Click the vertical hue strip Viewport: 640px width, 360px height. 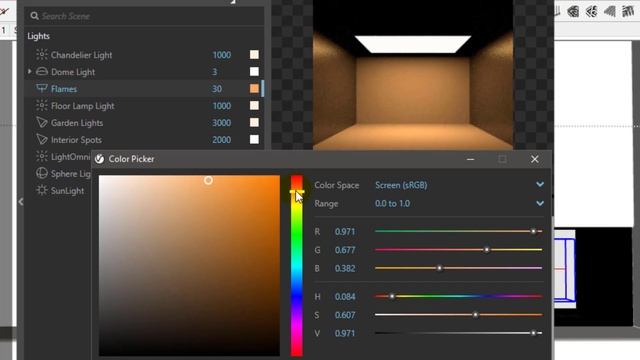click(297, 266)
